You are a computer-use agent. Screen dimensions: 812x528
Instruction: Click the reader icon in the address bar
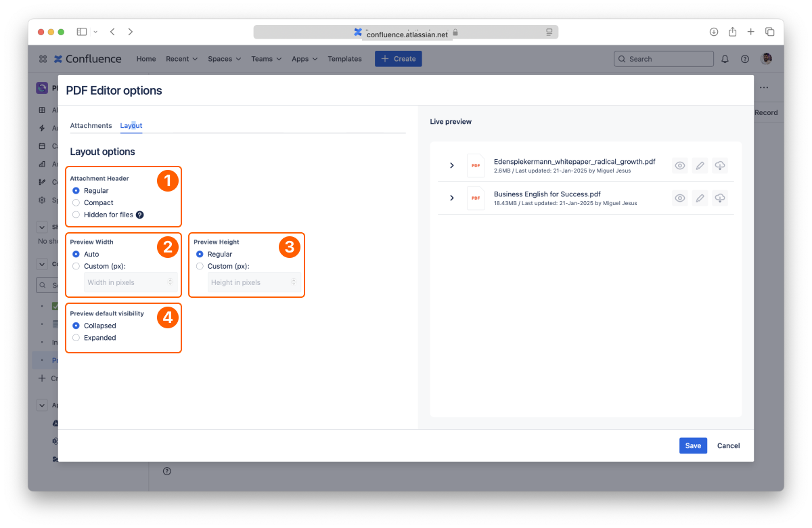(x=549, y=32)
